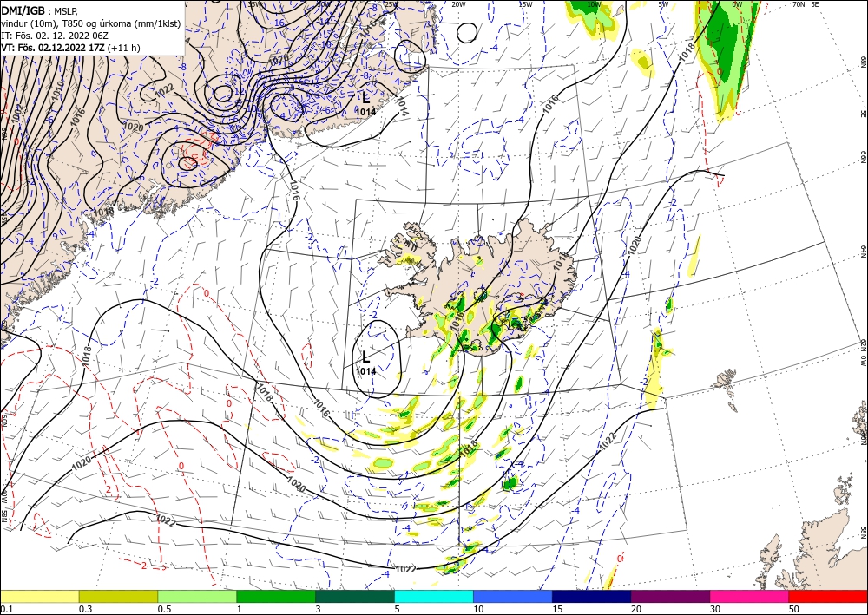This screenshot has width=868, height=615.
Task: Click the L low marker southwest of Iceland
Action: (365, 357)
